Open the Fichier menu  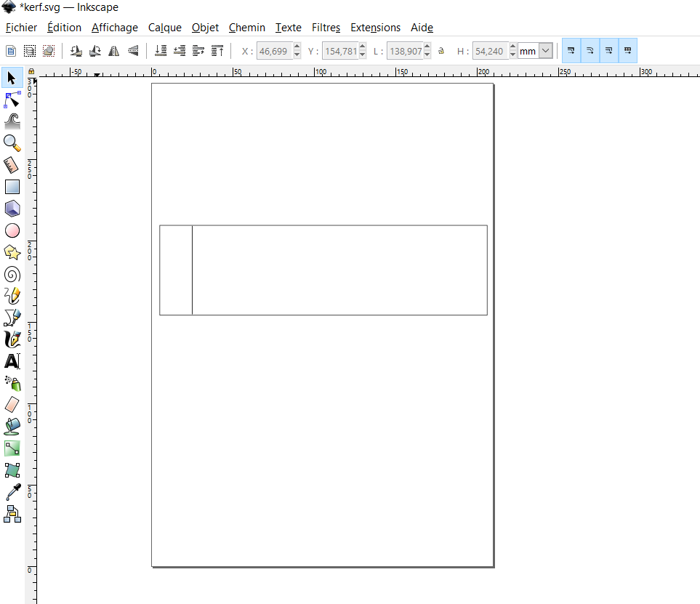tap(21, 28)
